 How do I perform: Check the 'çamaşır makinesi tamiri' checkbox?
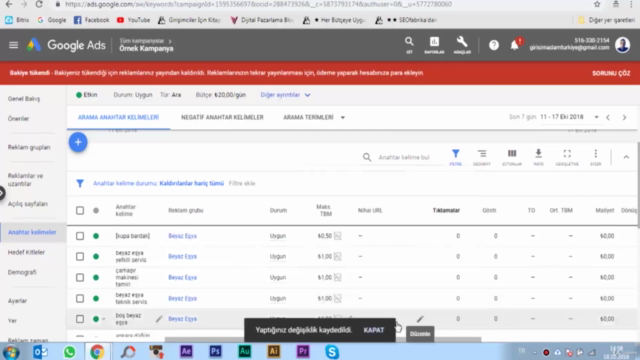pyautogui.click(x=80, y=278)
